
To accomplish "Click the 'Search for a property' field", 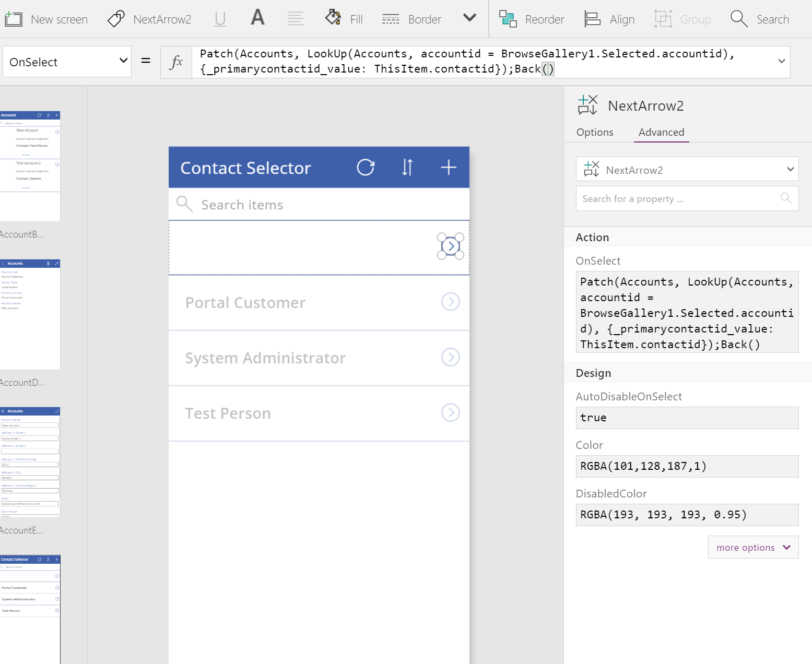I will (x=679, y=199).
